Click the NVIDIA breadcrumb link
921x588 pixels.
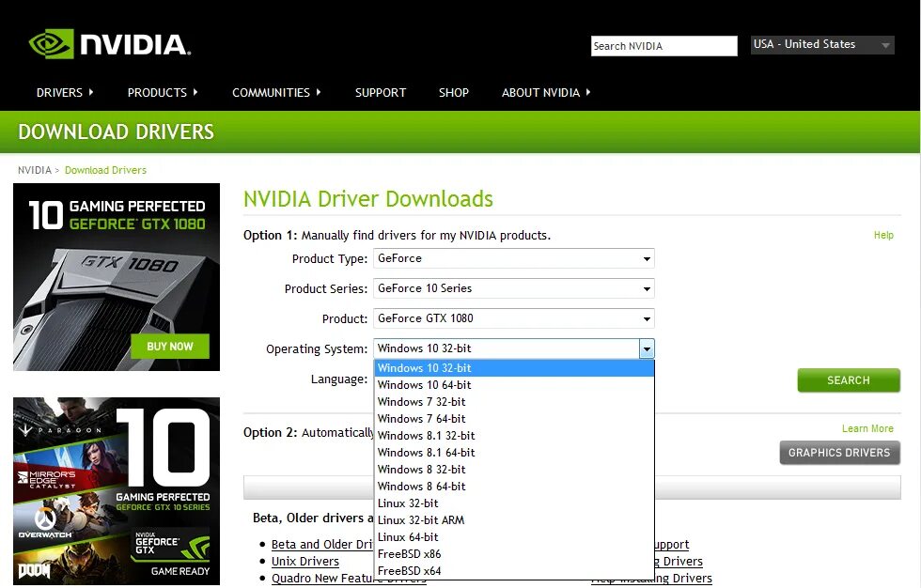coord(35,170)
